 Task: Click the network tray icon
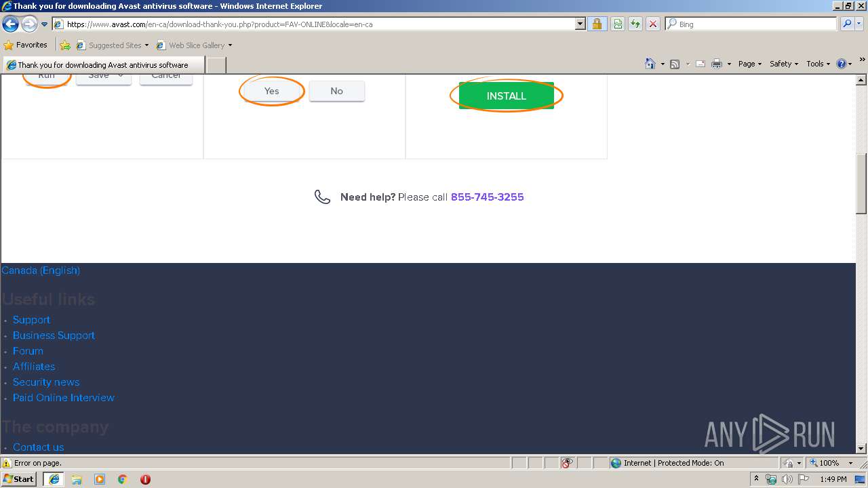tap(771, 479)
